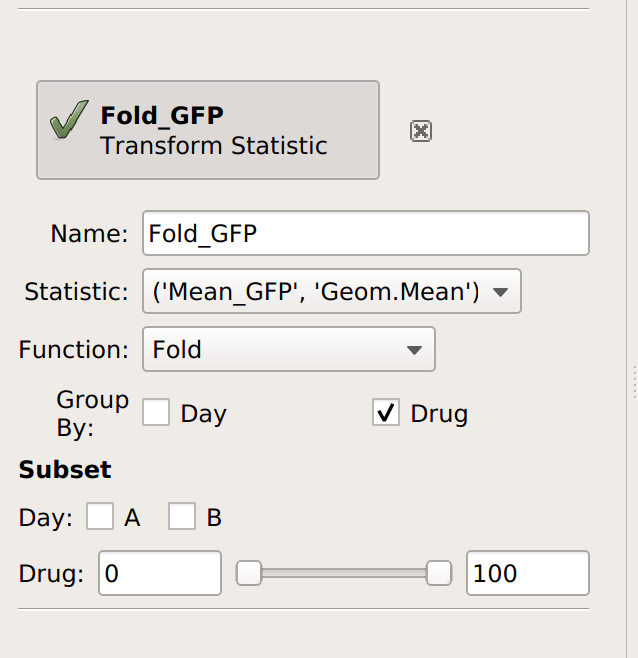This screenshot has width=638, height=658.
Task: Click the green checkmark status icon
Action: (x=69, y=120)
